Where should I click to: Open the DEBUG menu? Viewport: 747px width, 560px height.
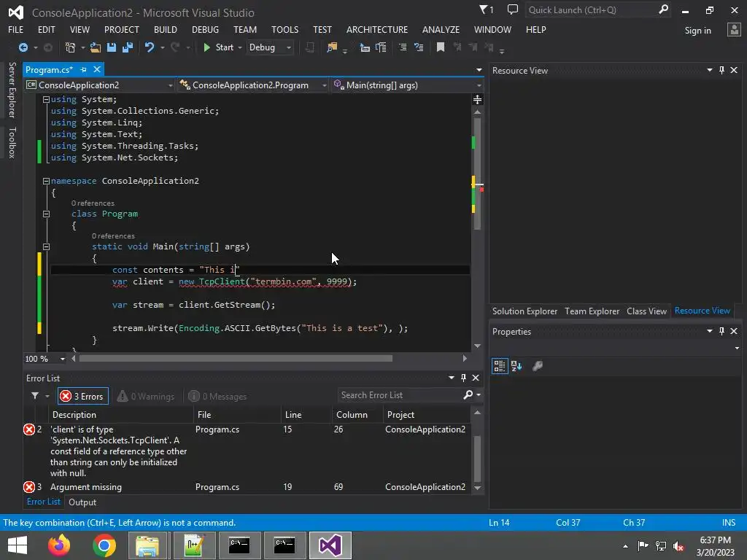(205, 29)
